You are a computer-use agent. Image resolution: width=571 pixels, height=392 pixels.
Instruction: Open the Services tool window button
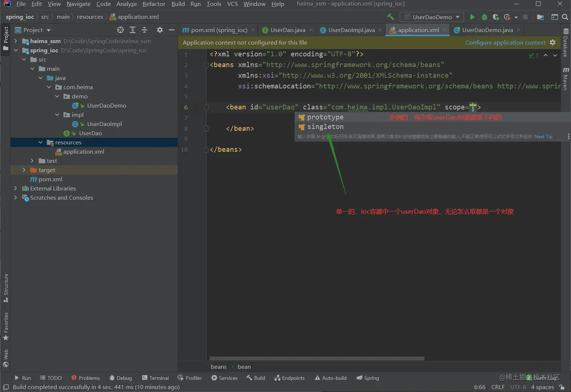point(224,378)
